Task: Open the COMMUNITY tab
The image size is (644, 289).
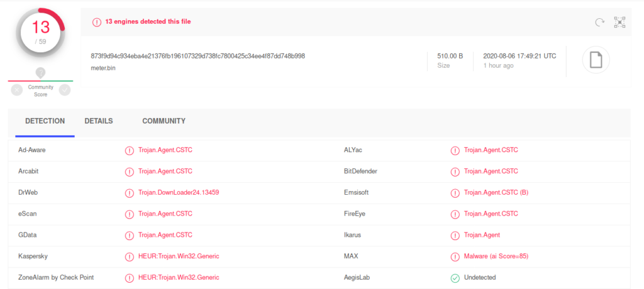Action: click(x=164, y=121)
